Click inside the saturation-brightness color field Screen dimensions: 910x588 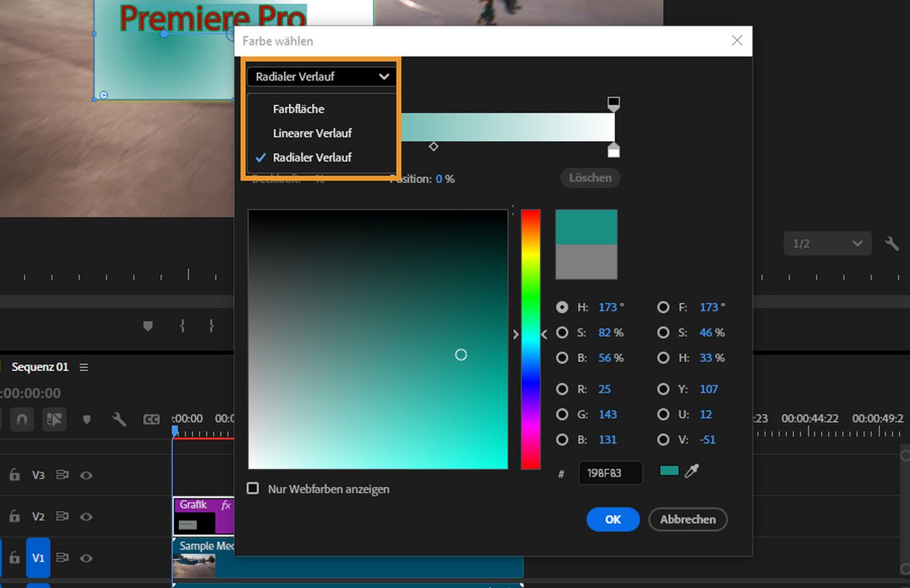click(378, 339)
